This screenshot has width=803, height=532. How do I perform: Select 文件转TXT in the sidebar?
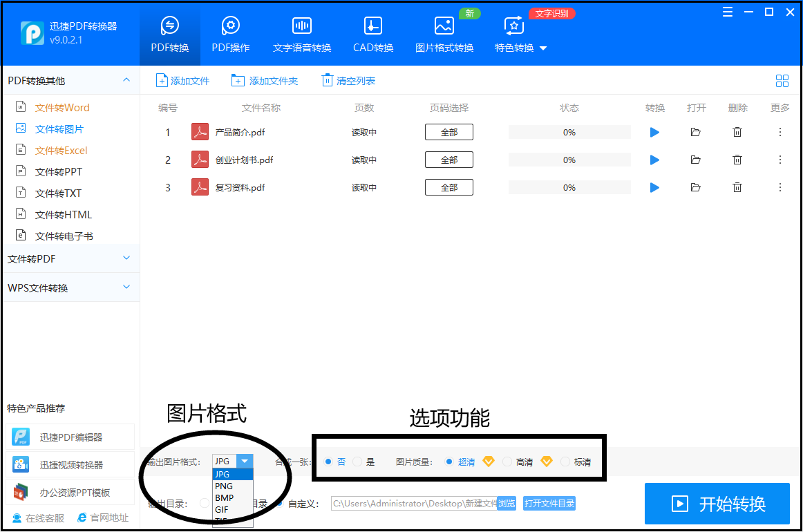tap(58, 193)
